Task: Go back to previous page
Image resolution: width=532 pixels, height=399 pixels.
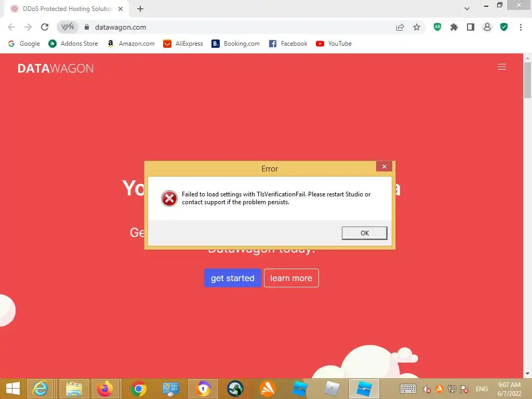Action: click(x=11, y=27)
